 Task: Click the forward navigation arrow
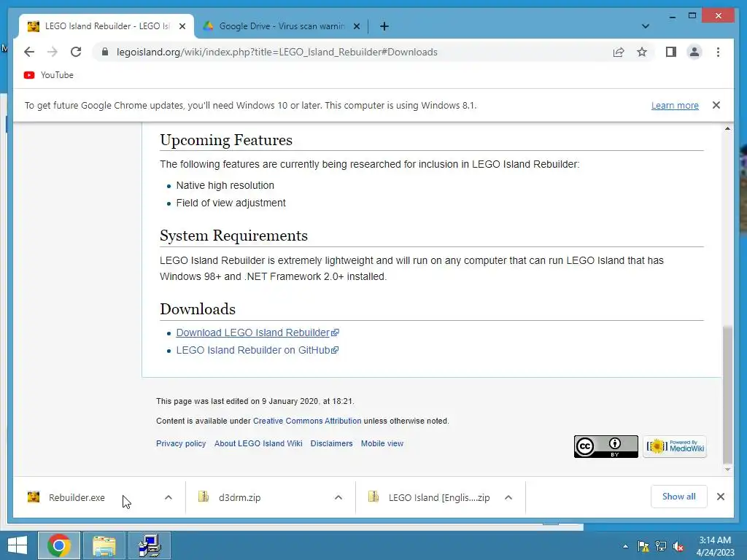[x=53, y=52]
